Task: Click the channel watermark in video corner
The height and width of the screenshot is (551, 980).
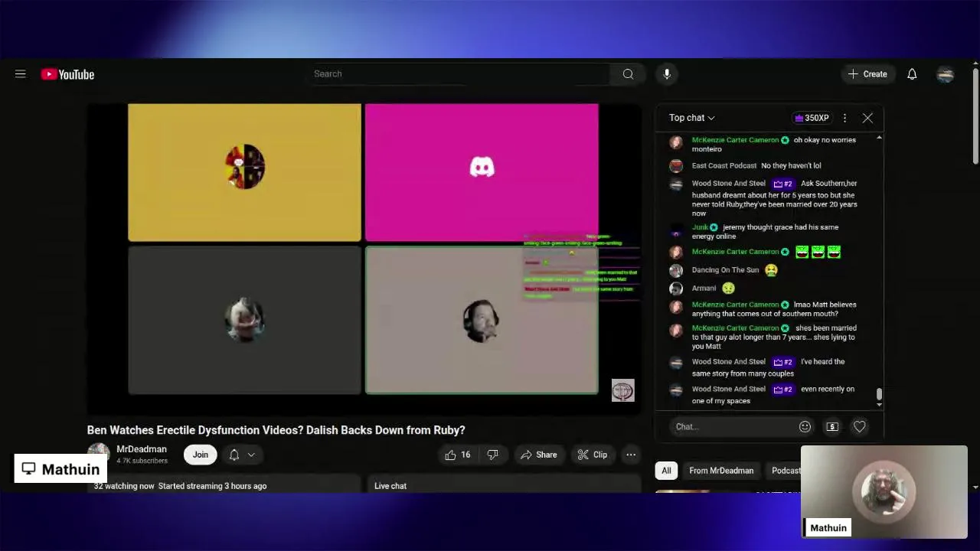Action: pyautogui.click(x=622, y=390)
